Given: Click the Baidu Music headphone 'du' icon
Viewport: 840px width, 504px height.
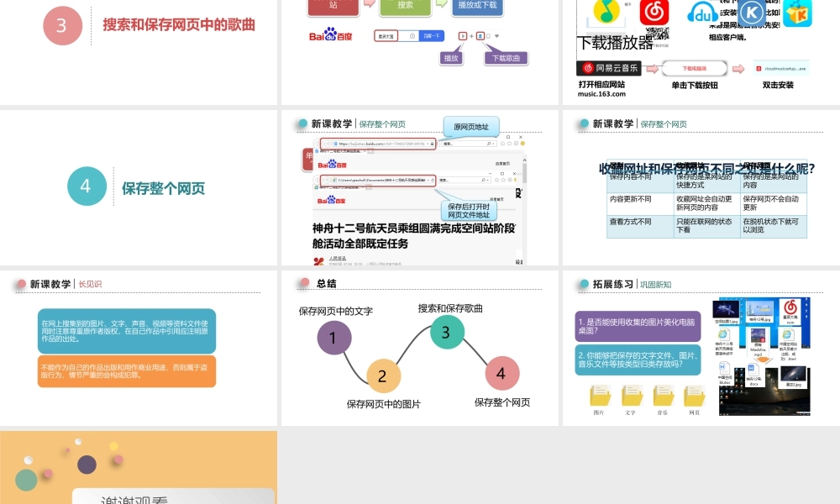Looking at the screenshot, I should [703, 13].
